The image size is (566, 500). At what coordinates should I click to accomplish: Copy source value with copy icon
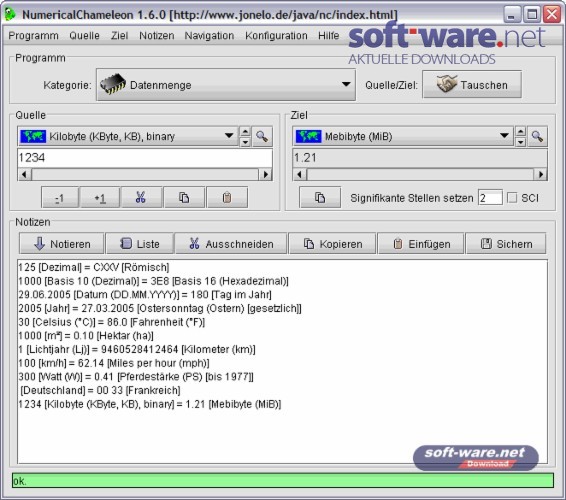point(184,197)
